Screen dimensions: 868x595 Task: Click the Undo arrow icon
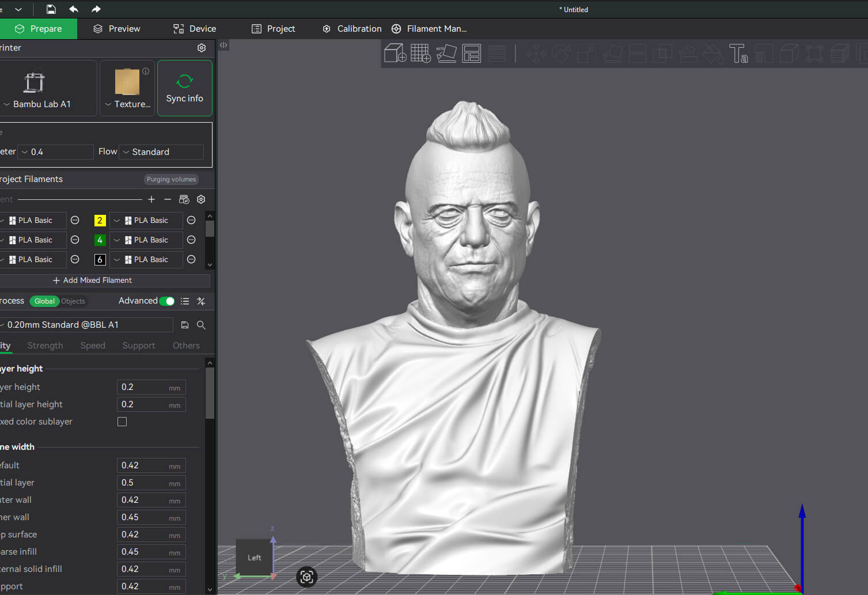(x=74, y=9)
